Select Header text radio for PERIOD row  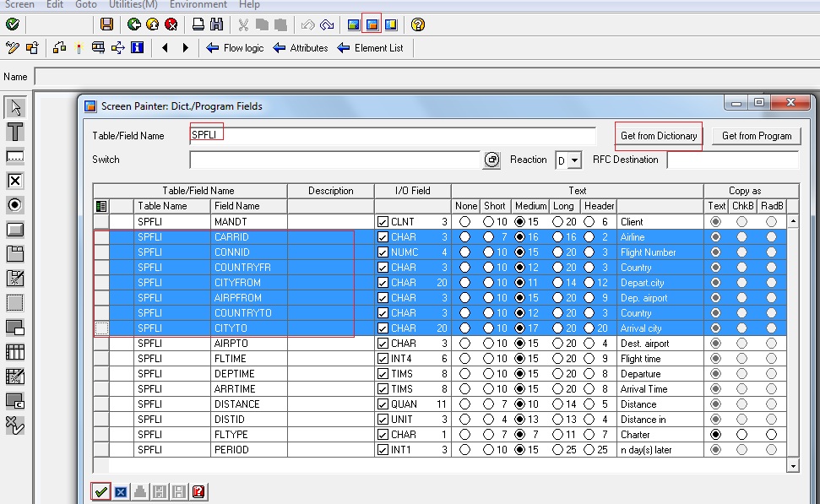pyautogui.click(x=589, y=450)
